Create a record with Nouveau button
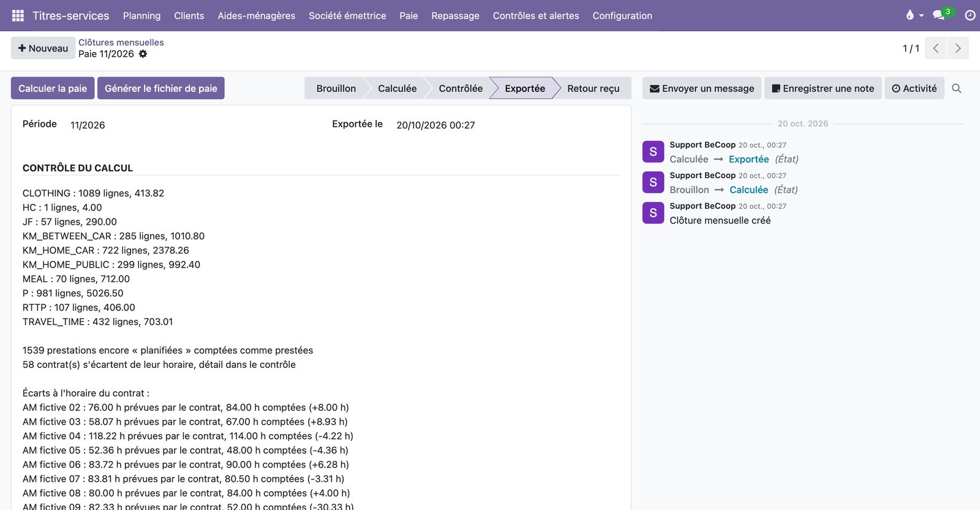 pyautogui.click(x=43, y=48)
